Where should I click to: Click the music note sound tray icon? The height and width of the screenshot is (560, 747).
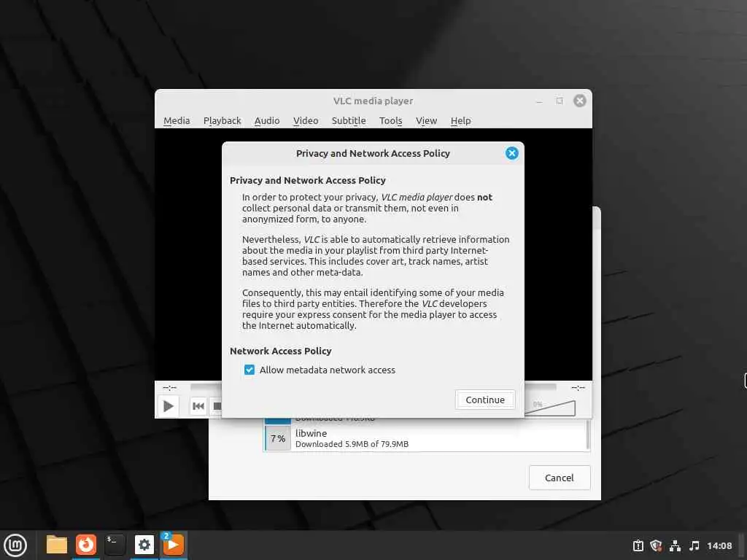coord(694,545)
